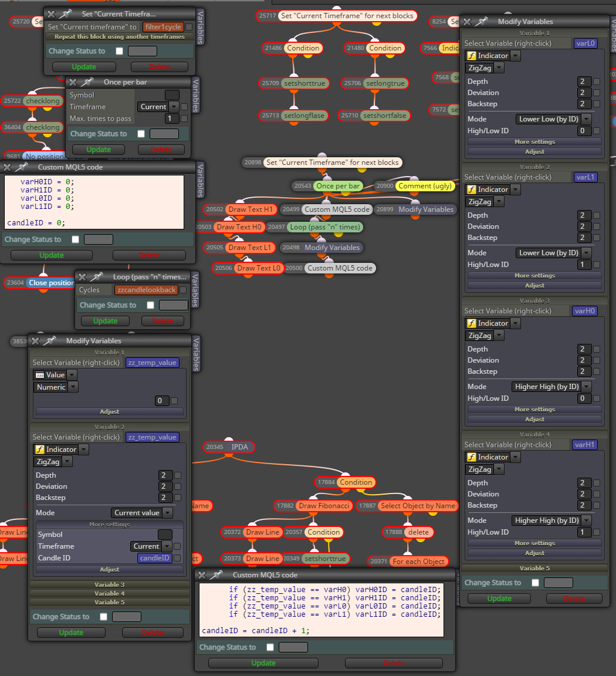The image size is (616, 676).
Task: Open Timeframe Current dropdown in Once per bar
Action: [x=158, y=106]
